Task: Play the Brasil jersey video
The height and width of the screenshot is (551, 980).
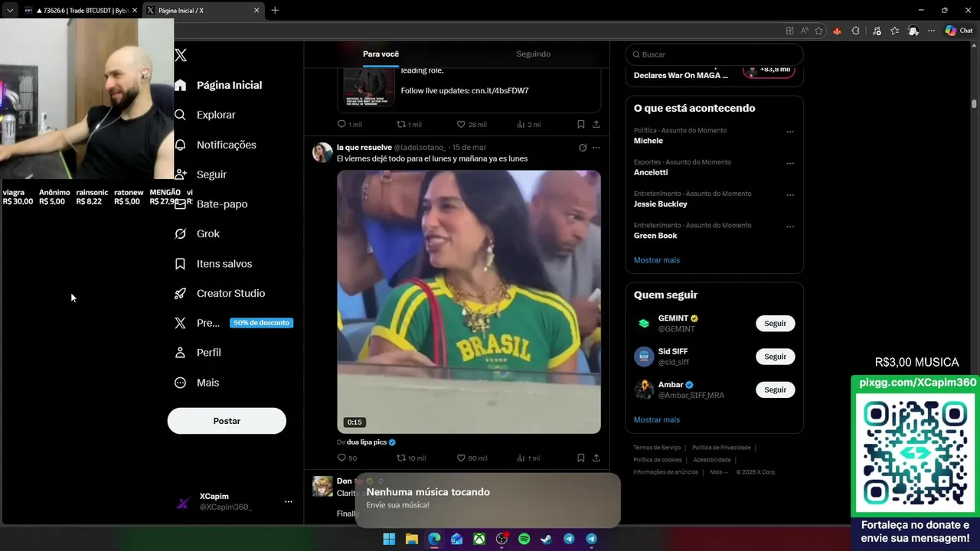Action: [469, 302]
